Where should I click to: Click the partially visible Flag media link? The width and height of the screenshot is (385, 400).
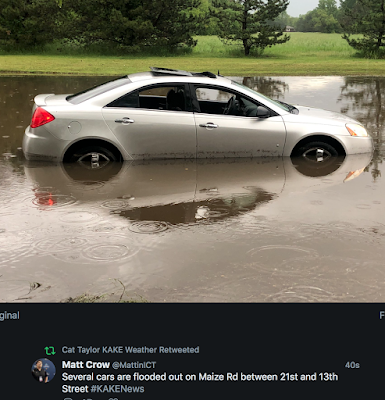(382, 315)
